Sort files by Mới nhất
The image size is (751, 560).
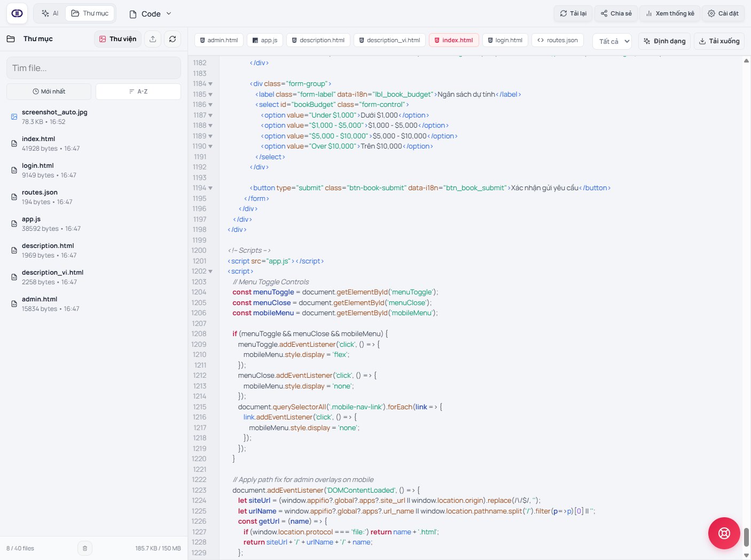(49, 91)
